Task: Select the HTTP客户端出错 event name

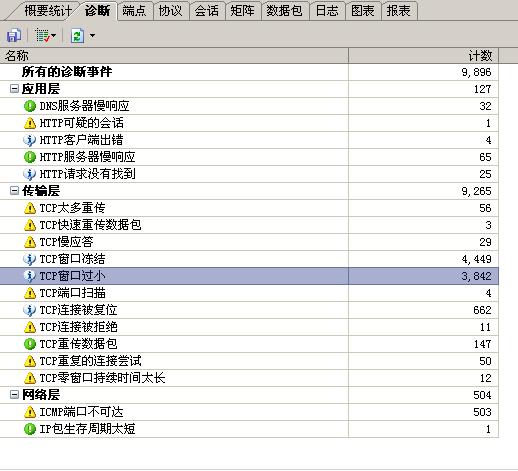Action: click(81, 140)
